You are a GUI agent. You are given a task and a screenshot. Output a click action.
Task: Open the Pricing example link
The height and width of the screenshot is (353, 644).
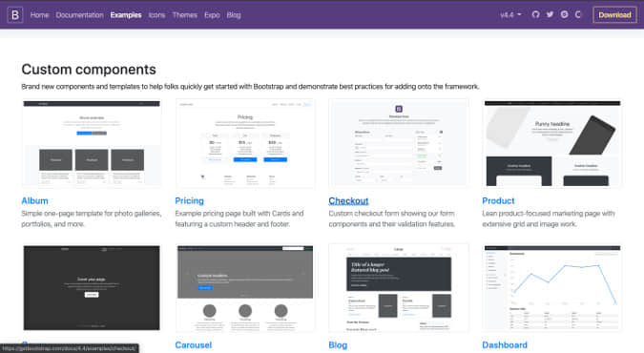(189, 200)
